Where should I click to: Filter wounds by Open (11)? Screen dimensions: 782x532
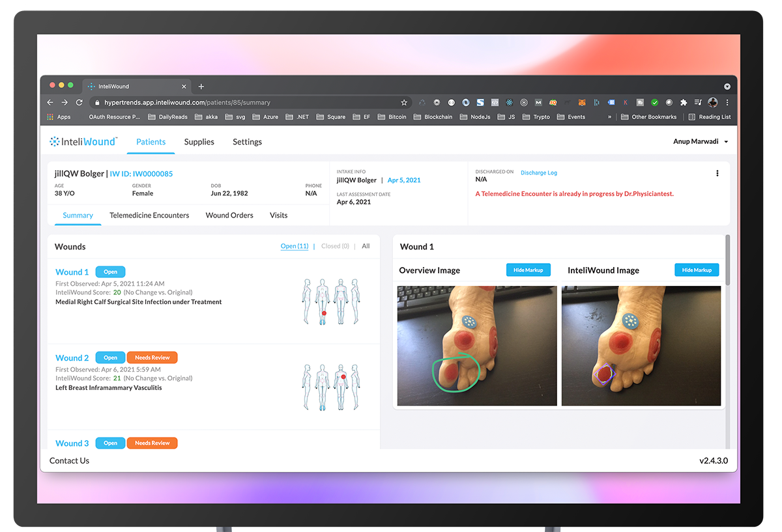pyautogui.click(x=295, y=246)
